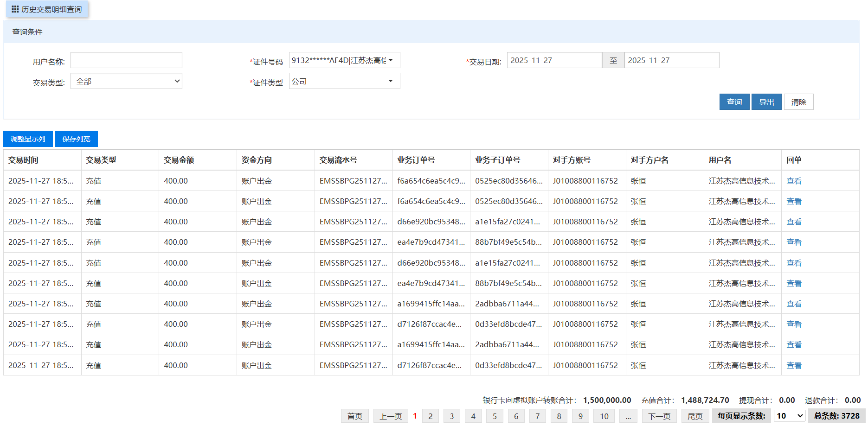Image resolution: width=868 pixels, height=426 pixels.
Task: Click the 清除 button
Action: (x=798, y=102)
